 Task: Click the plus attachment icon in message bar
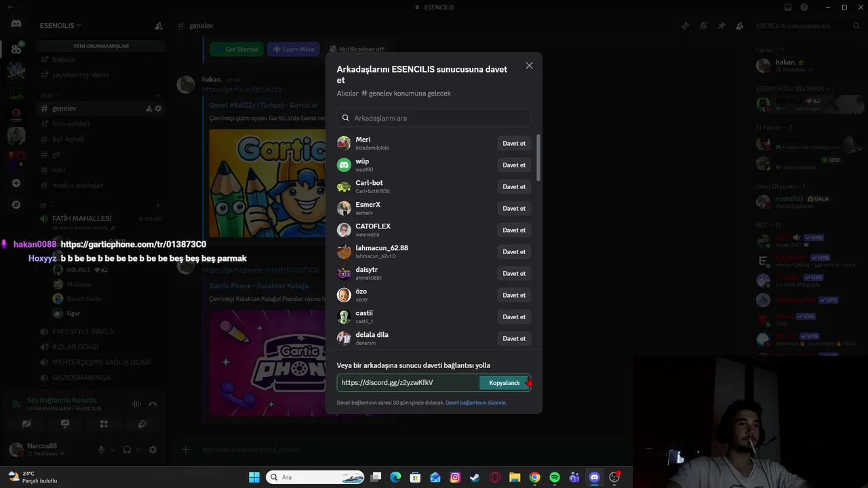click(185, 449)
